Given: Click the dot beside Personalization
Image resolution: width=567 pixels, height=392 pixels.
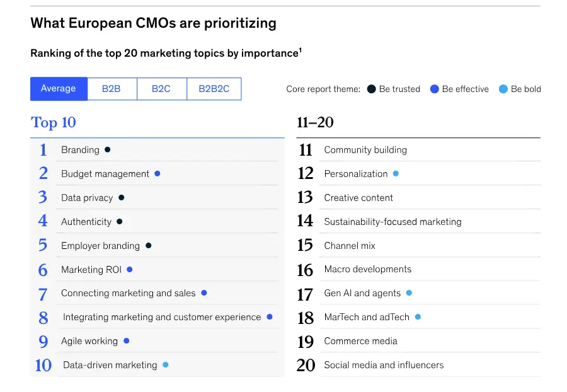Looking at the screenshot, I should (x=396, y=174).
